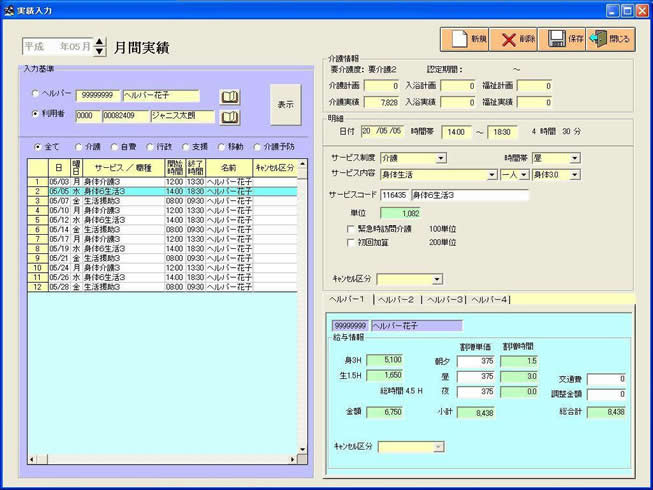Switch to the ヘルパー3 tab
Viewport: 653px width, 490px height.
tap(443, 299)
